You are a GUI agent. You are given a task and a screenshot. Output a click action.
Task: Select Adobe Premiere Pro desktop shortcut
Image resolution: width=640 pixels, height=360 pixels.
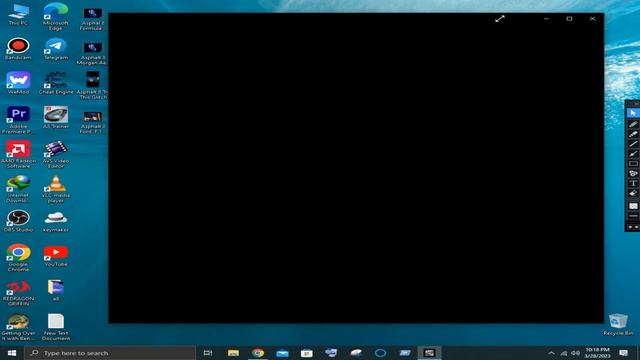[x=18, y=120]
